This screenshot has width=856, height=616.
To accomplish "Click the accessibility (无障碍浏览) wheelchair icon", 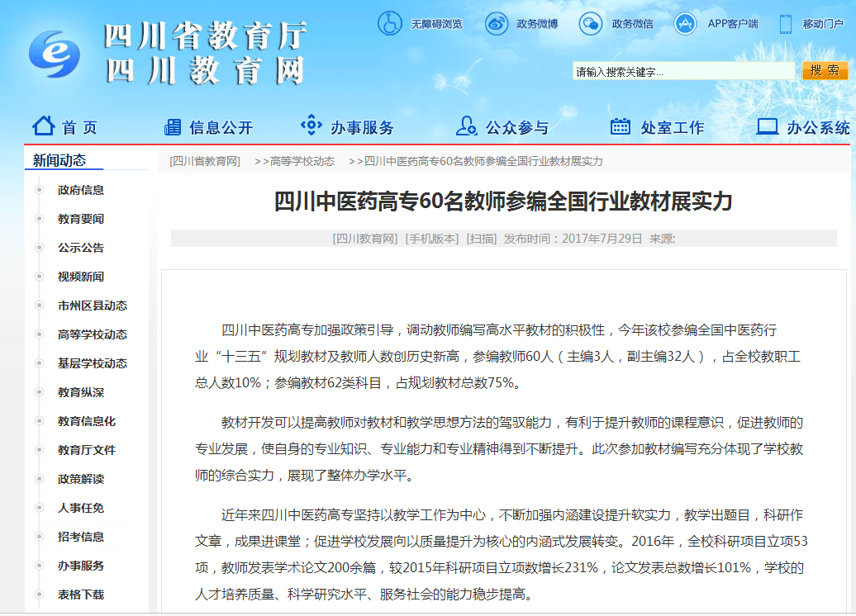I will coord(389,23).
